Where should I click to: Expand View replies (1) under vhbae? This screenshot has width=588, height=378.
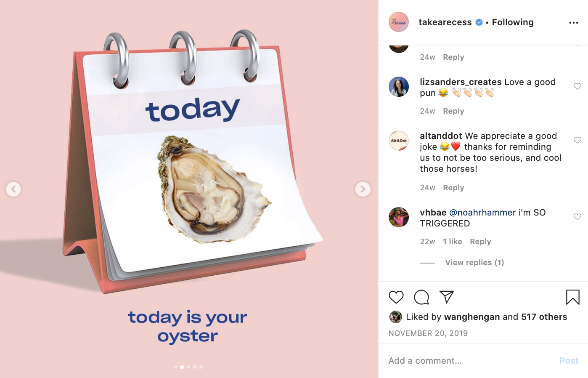click(474, 263)
